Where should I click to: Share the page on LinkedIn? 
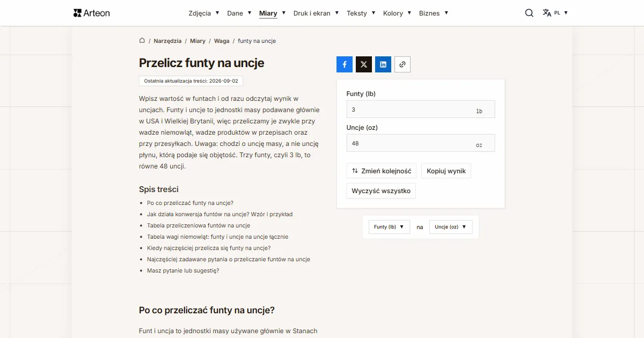pyautogui.click(x=383, y=64)
